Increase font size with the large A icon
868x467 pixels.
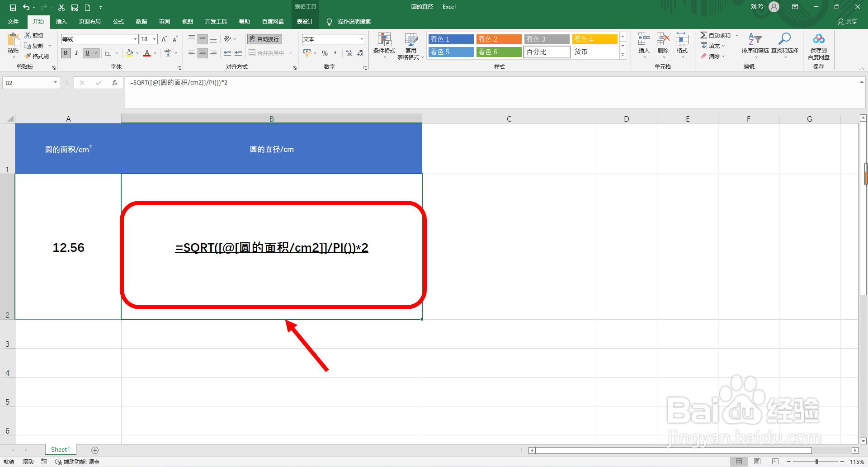coord(164,39)
